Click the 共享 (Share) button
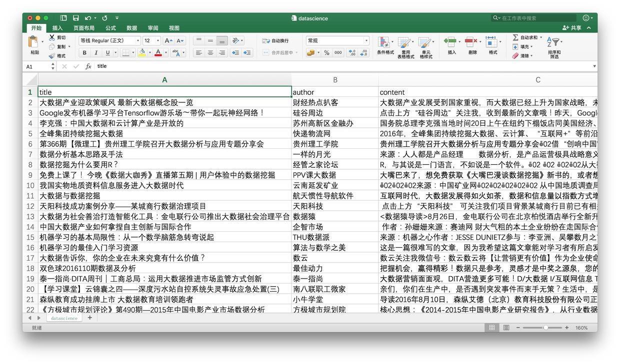The width and height of the screenshot is (620, 364). click(x=572, y=28)
